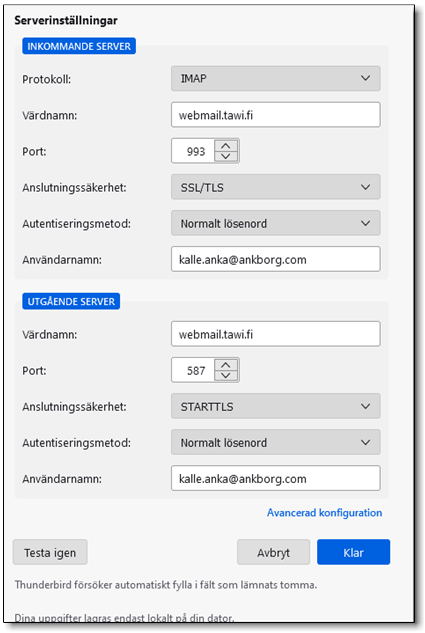
Task: Increase incoming server port with up arrow
Action: (x=226, y=146)
